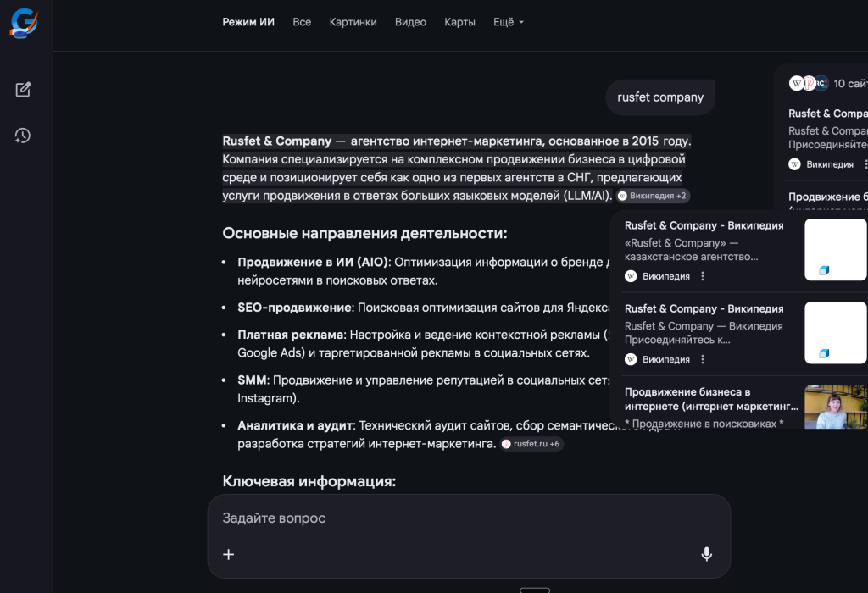
Task: Switch to the Картинки tab
Action: (353, 22)
